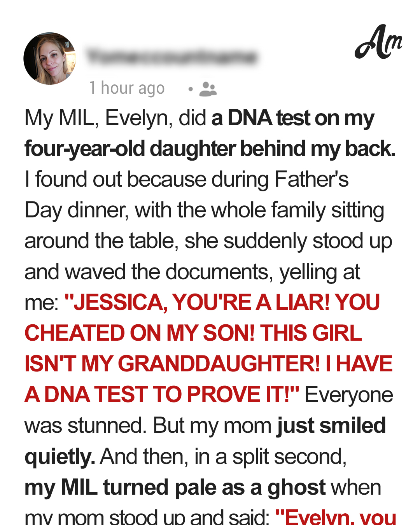This screenshot has height=525, width=420.
Task: Click the 'Day dinner, with the whole family' line
Action: [x=175, y=210]
